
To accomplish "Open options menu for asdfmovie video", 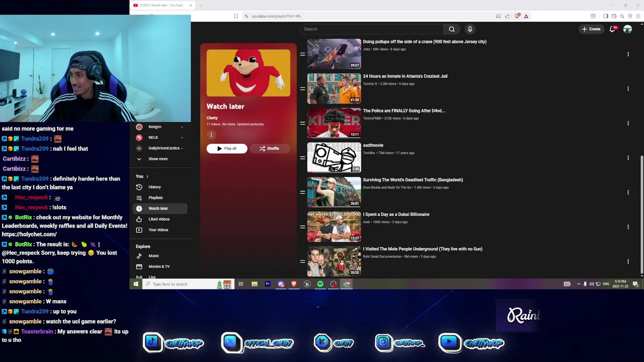I will [628, 157].
